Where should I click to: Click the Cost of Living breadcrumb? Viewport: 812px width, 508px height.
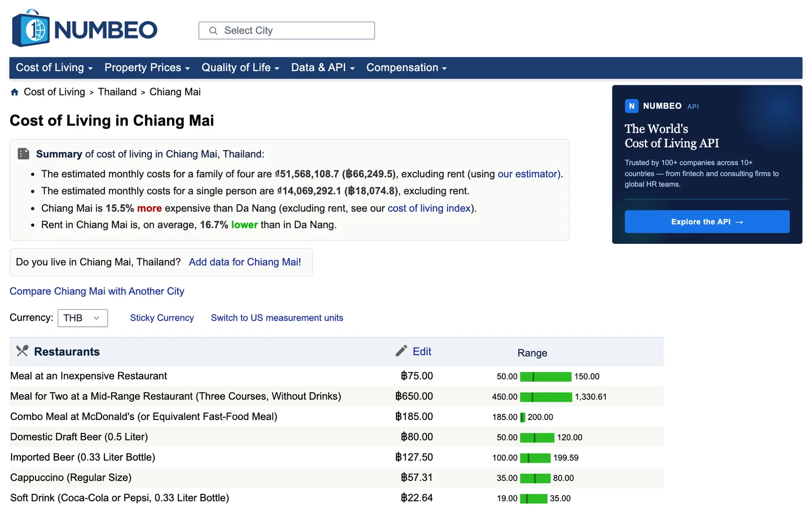54,92
